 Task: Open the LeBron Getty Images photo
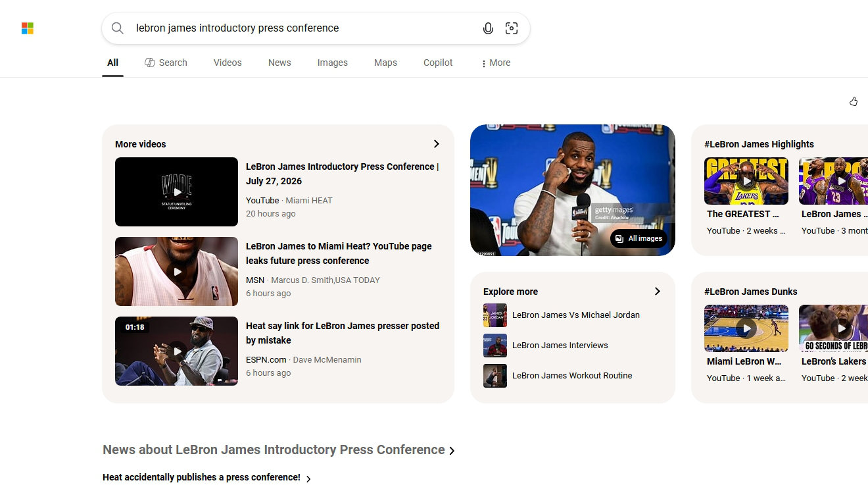pyautogui.click(x=573, y=190)
